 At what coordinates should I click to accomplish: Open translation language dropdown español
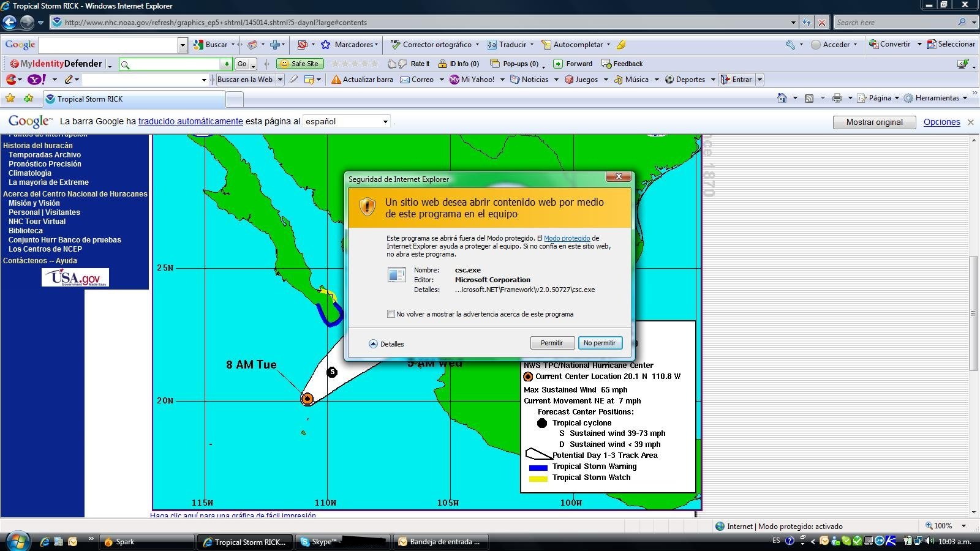pos(347,121)
